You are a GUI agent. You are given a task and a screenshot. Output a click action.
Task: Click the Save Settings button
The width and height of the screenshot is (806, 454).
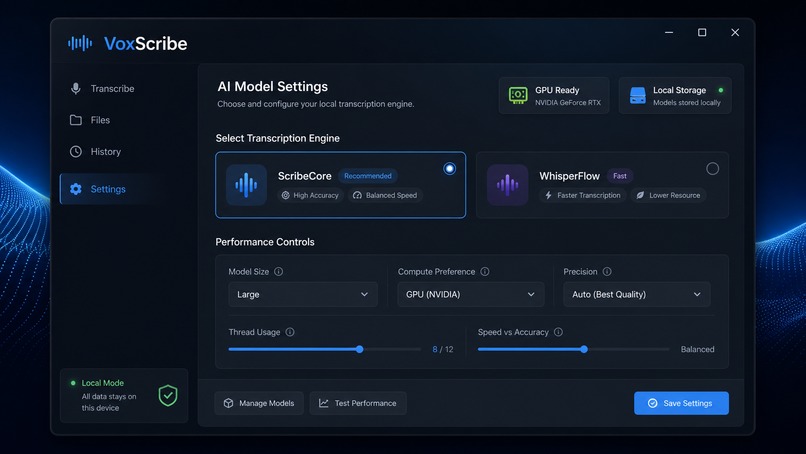click(681, 403)
